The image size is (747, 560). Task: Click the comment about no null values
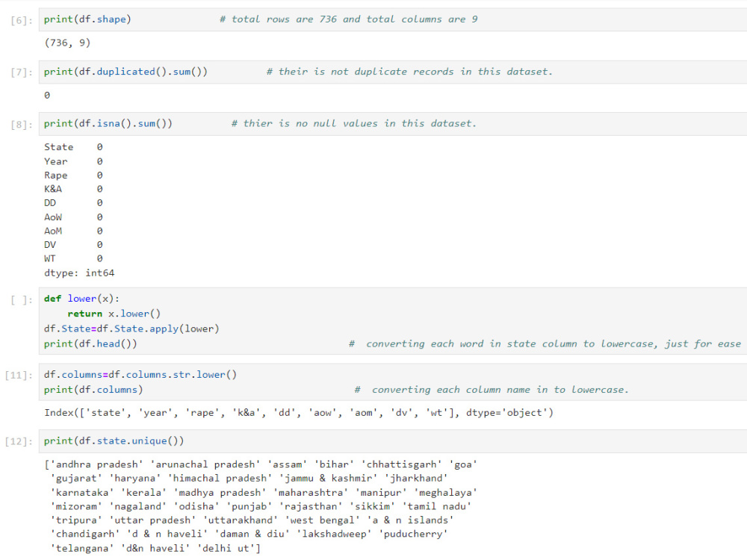click(x=353, y=124)
